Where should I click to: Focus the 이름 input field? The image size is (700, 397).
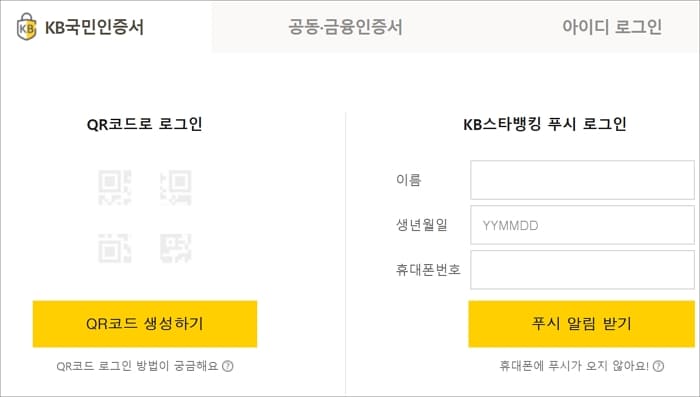click(582, 180)
